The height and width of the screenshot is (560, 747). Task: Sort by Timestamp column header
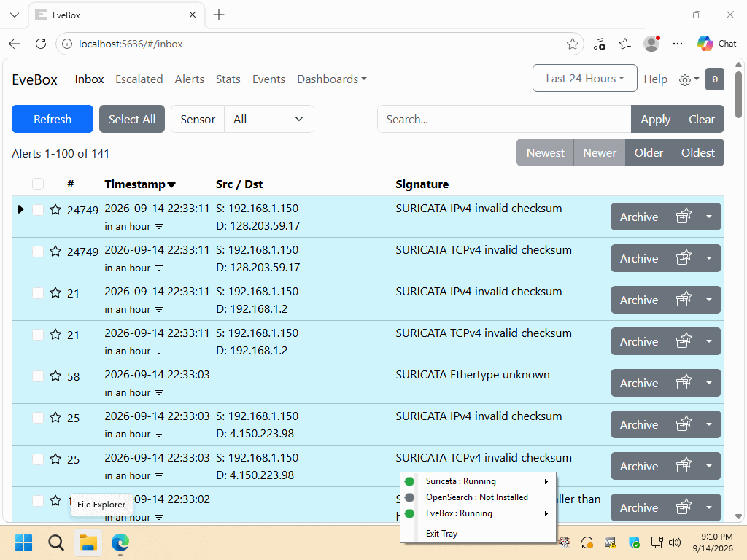pyautogui.click(x=140, y=184)
